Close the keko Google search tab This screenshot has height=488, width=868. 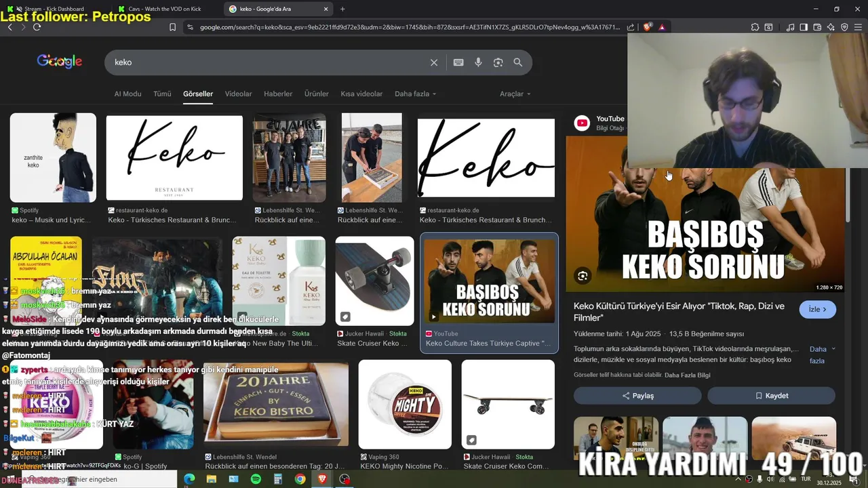pos(325,9)
